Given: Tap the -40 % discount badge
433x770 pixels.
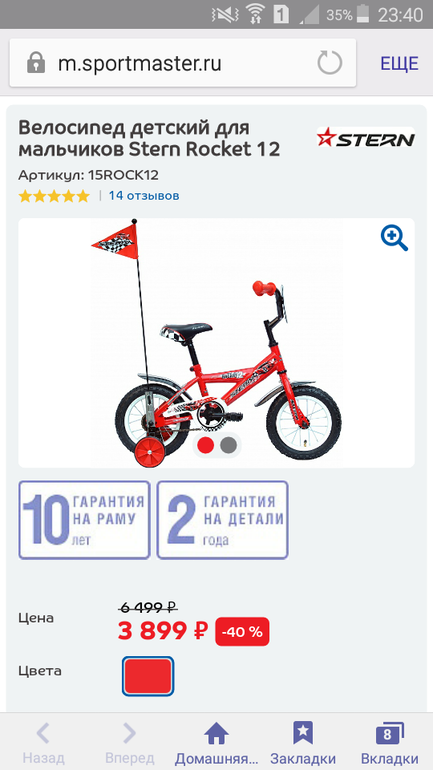Looking at the screenshot, I should (x=242, y=632).
